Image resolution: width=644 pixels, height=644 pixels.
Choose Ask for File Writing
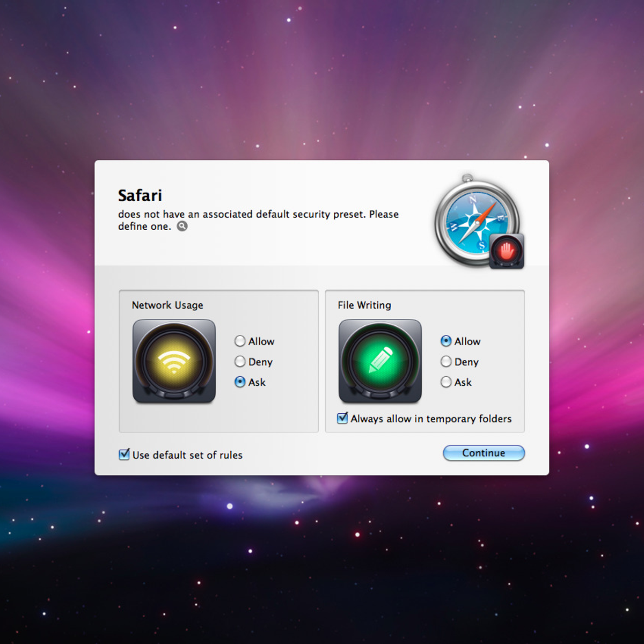pyautogui.click(x=446, y=382)
